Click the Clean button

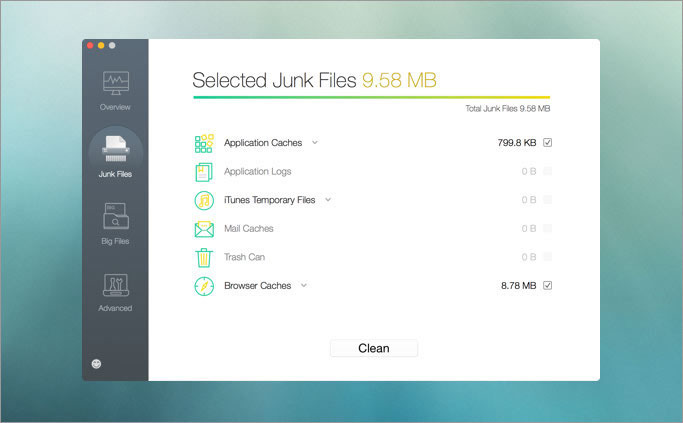point(374,348)
